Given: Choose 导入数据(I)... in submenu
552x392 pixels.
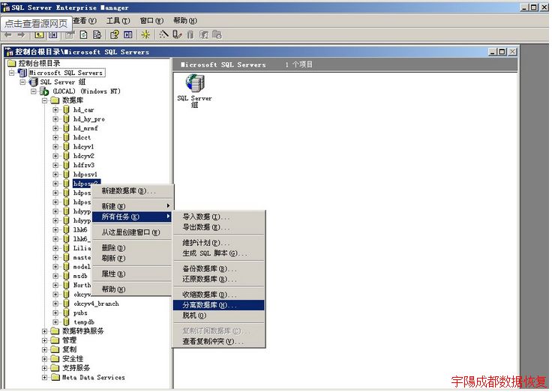Looking at the screenshot, I should click(x=218, y=217).
